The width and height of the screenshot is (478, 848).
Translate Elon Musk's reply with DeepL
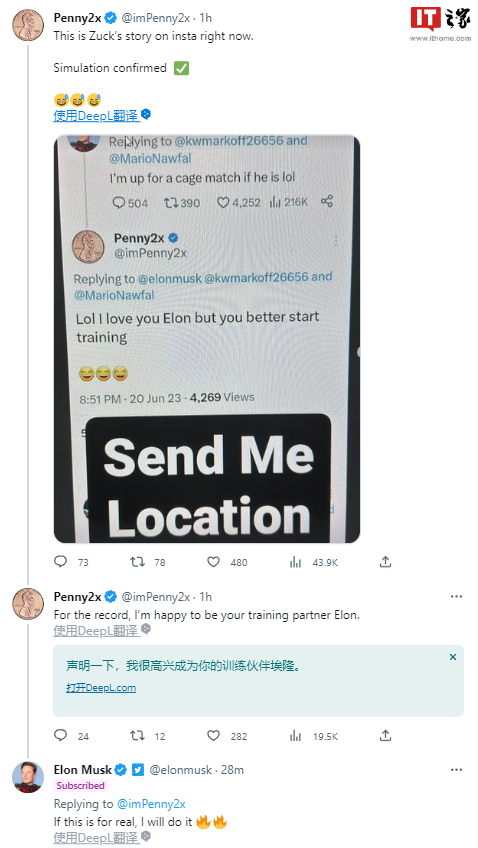coord(96,838)
